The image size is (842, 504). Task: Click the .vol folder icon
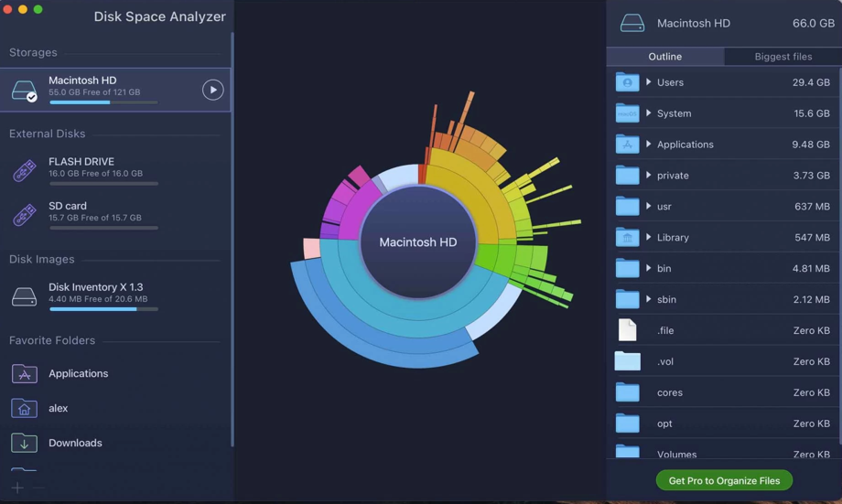click(x=627, y=361)
